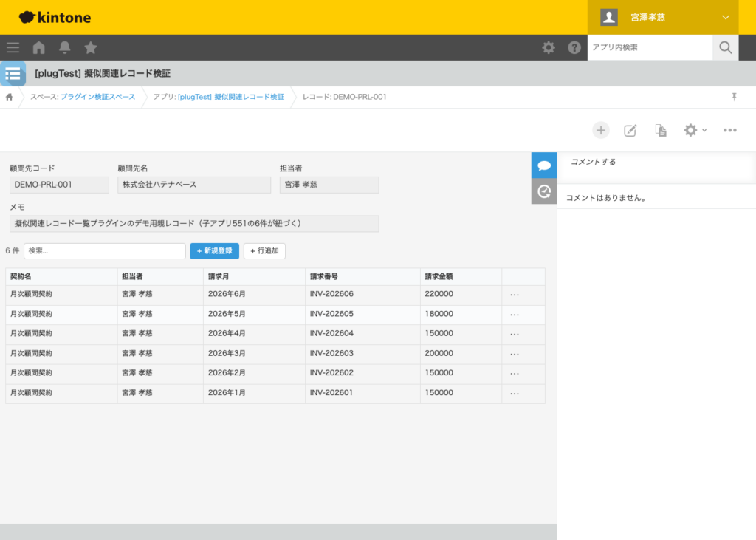Edit this record via the pencil icon
The width and height of the screenshot is (756, 540).
pos(630,130)
